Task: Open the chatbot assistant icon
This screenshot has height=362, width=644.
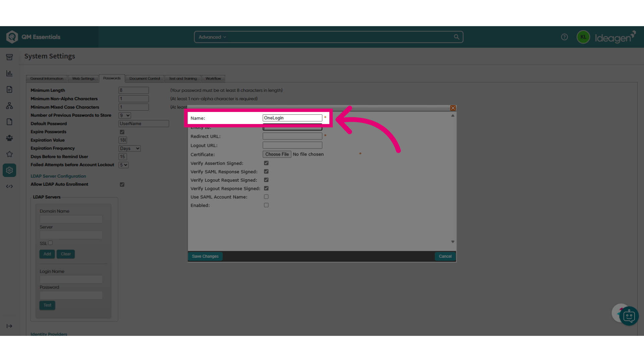Action: coord(629,316)
